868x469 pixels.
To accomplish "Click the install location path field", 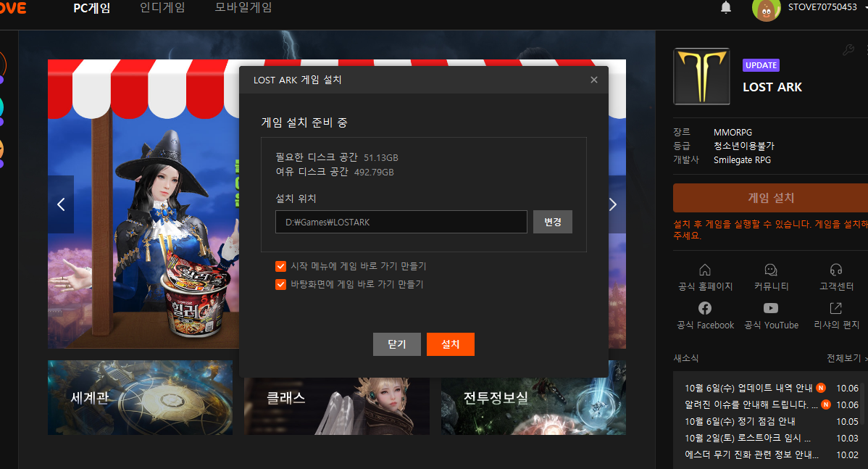I will (x=401, y=222).
